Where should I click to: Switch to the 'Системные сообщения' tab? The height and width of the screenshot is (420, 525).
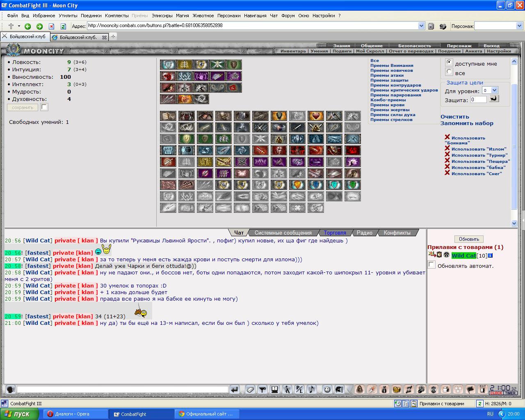tap(283, 233)
